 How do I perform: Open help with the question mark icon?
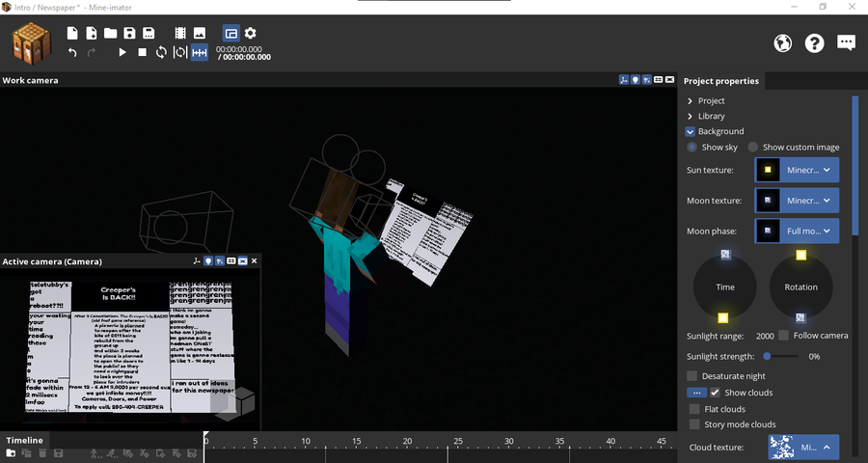pyautogui.click(x=814, y=42)
